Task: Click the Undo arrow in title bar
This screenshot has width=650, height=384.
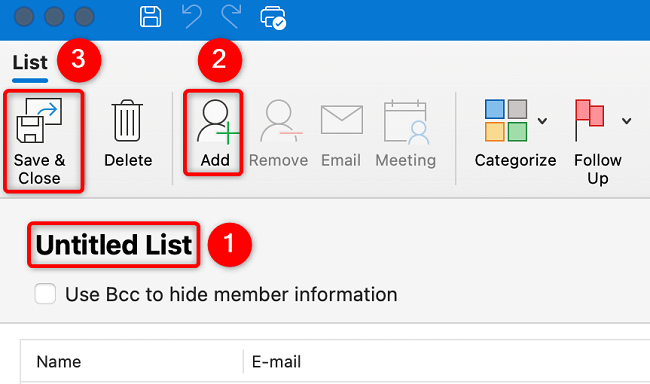Action: (192, 17)
